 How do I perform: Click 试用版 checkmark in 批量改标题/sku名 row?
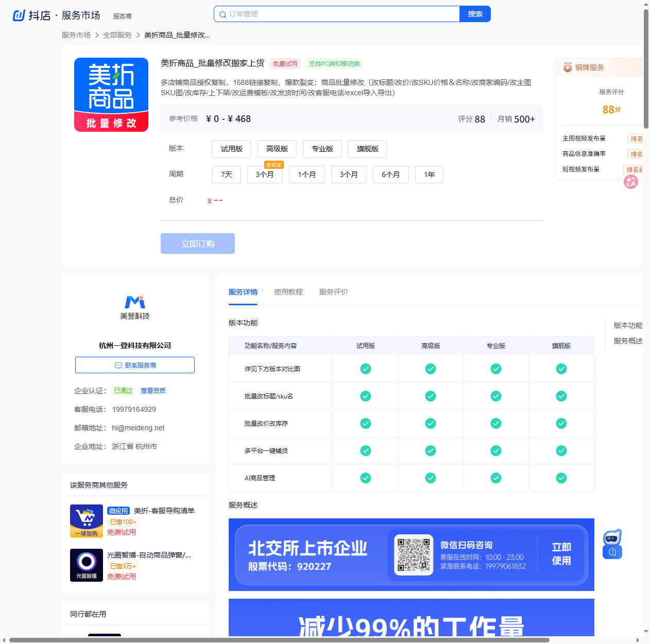tap(366, 396)
